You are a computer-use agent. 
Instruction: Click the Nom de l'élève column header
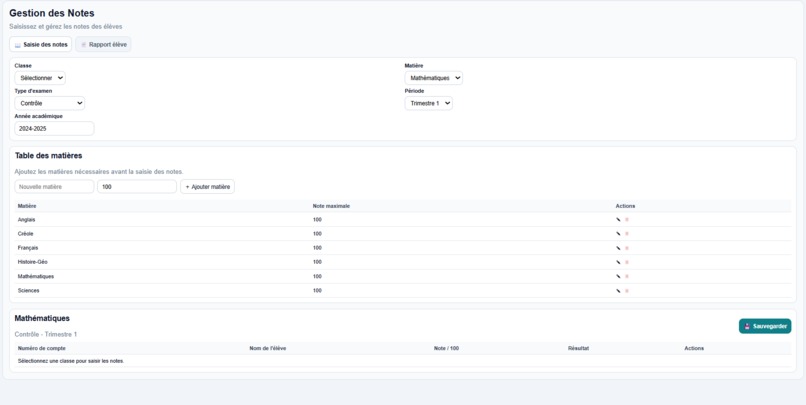tap(268, 348)
